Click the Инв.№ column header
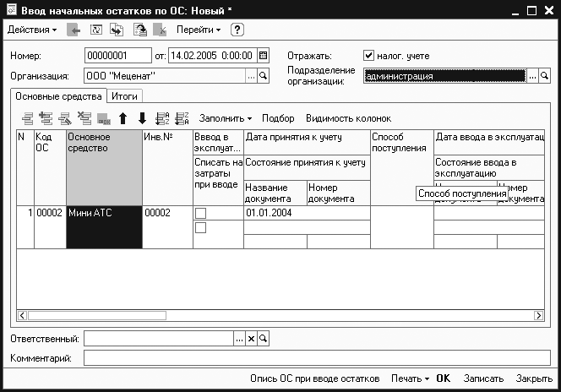561x392 pixels. pyautogui.click(x=167, y=167)
